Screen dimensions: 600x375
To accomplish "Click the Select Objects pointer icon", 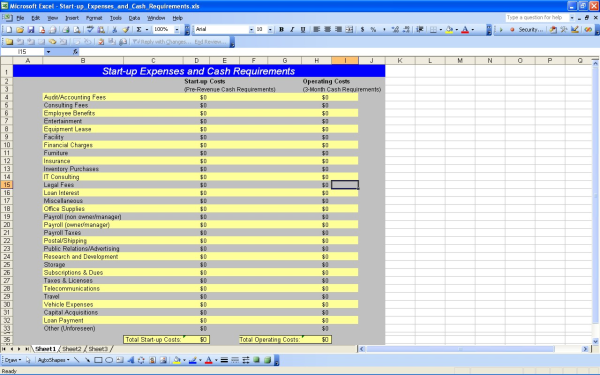I will coord(28,360).
